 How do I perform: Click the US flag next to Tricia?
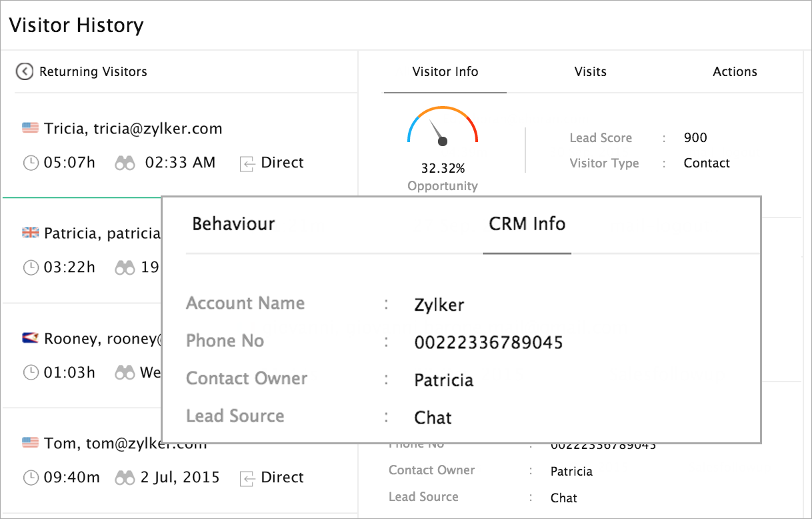point(30,128)
